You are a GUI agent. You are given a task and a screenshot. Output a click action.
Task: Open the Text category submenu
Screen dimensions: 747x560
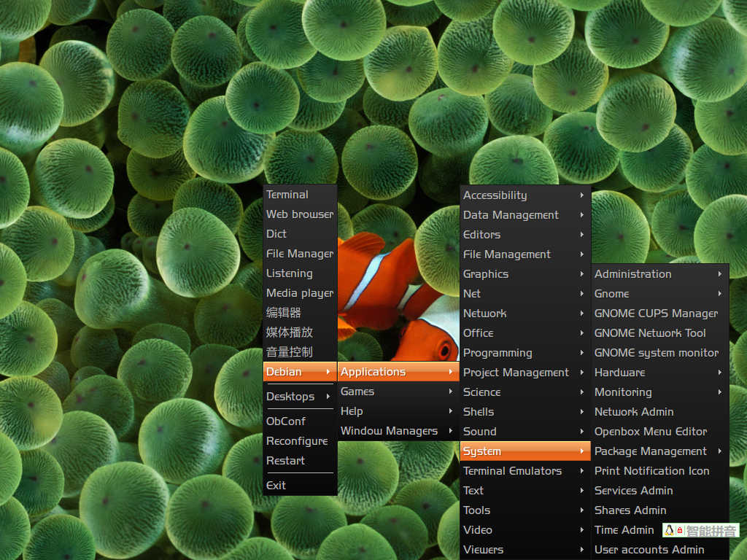[525, 491]
